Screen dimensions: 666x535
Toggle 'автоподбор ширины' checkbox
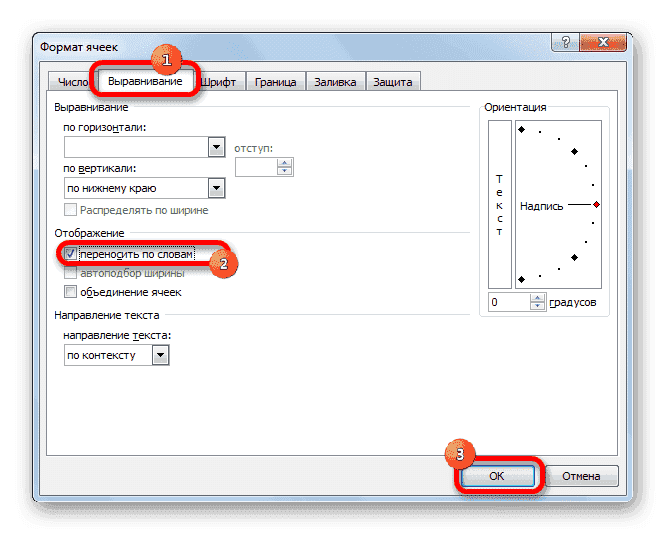(70, 273)
